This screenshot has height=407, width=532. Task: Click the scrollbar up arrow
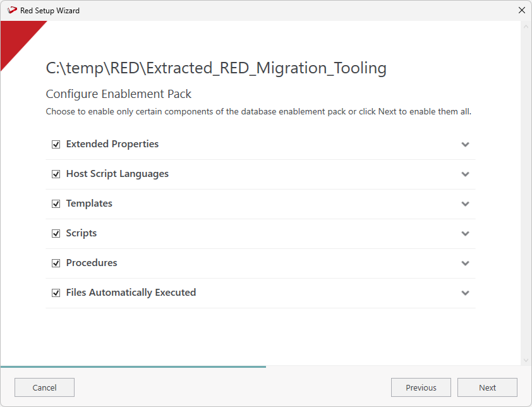pyautogui.click(x=526, y=27)
